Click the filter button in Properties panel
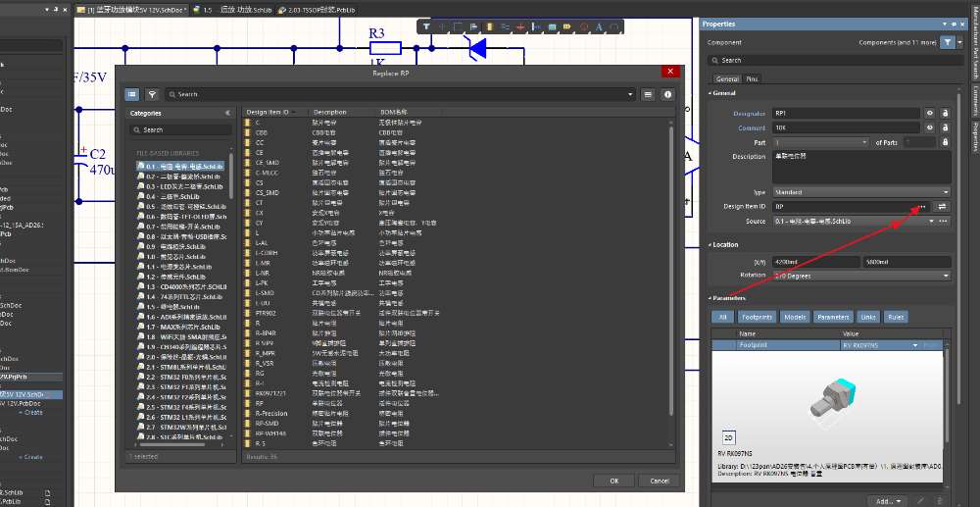This screenshot has height=507, width=980. pyautogui.click(x=948, y=42)
